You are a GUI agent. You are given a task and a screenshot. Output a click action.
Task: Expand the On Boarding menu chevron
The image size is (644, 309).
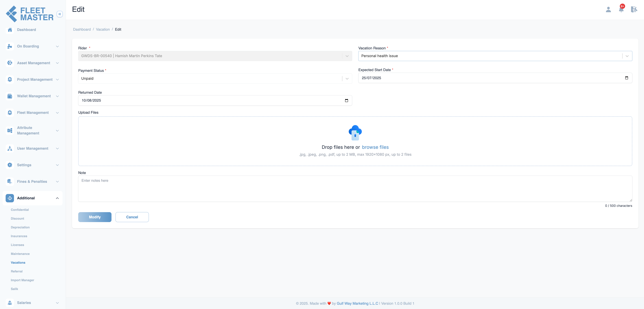click(x=57, y=46)
